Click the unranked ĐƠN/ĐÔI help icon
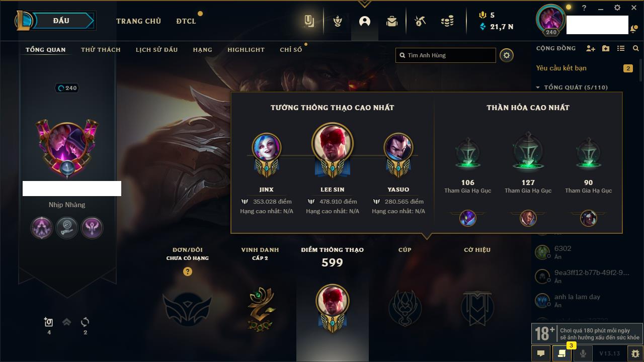This screenshot has height=362, width=644. tap(188, 271)
